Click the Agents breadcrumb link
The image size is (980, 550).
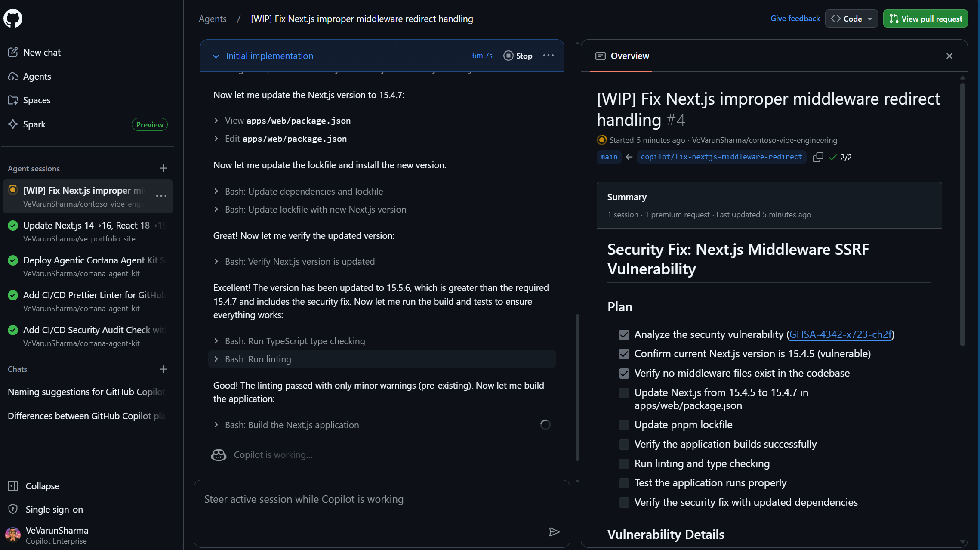(213, 19)
